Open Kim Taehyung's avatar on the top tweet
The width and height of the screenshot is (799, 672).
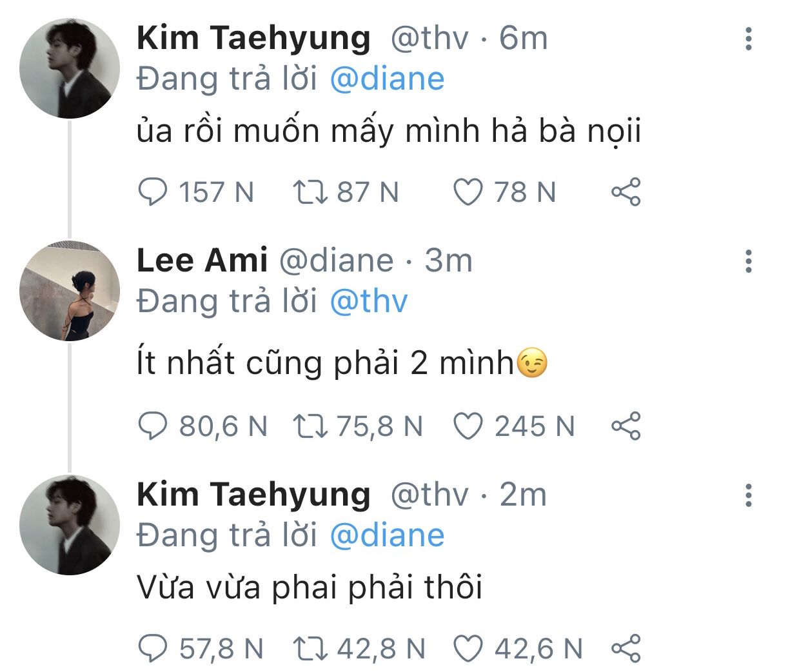pyautogui.click(x=70, y=68)
